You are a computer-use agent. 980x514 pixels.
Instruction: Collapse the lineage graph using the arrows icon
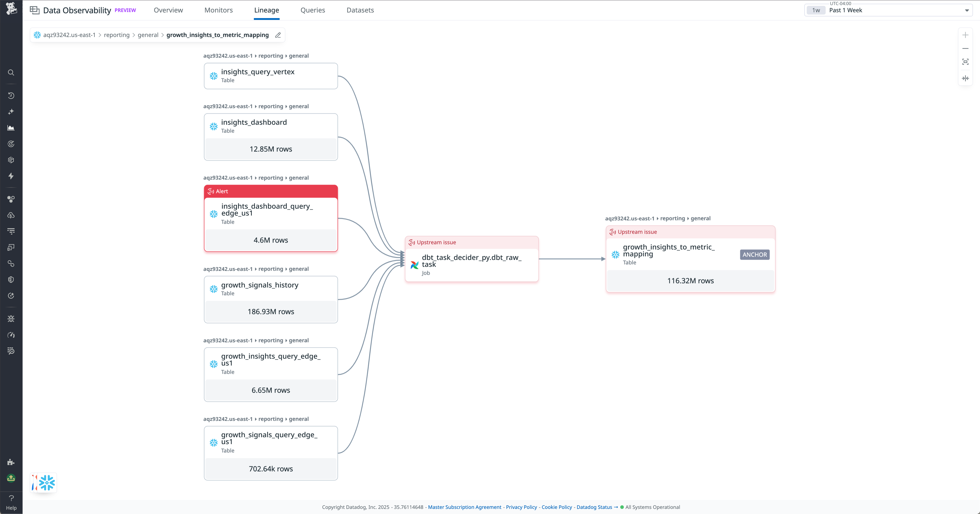(x=966, y=78)
